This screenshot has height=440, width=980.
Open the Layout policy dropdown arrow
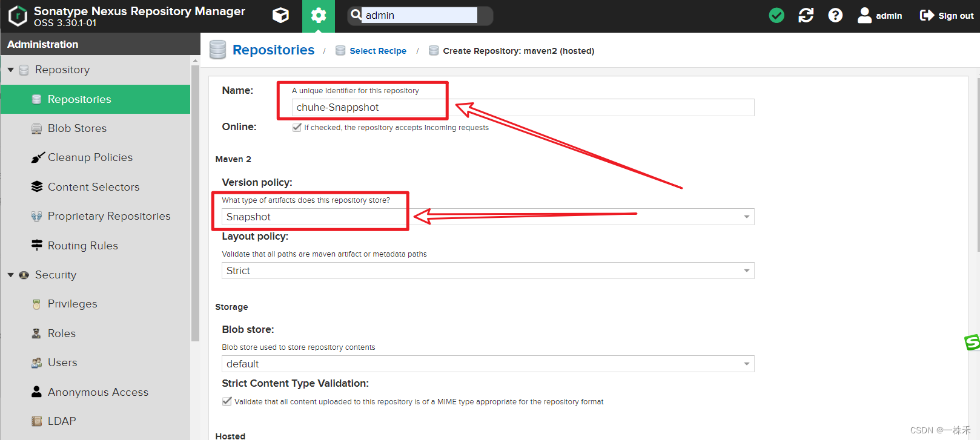(746, 271)
